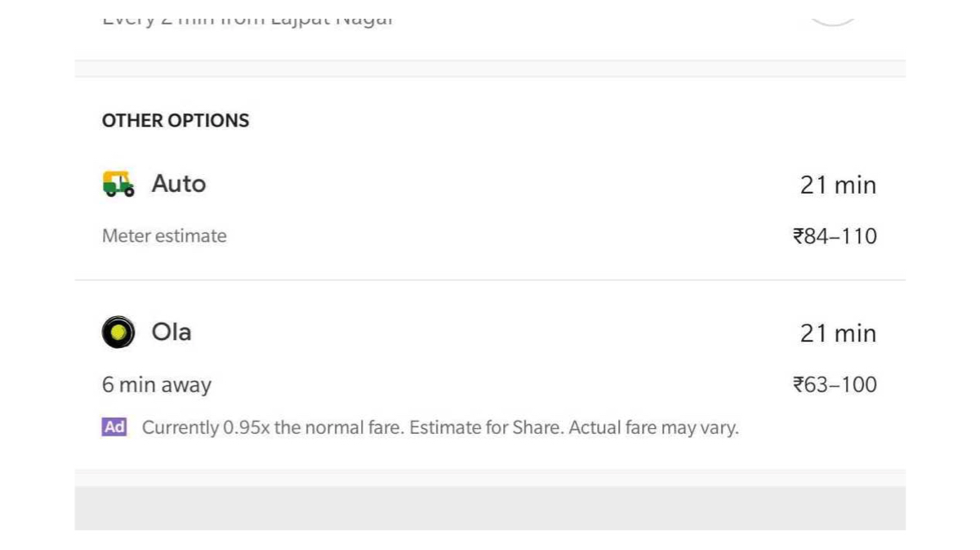This screenshot has height=550, width=980.
Task: Select the Auto ride label
Action: coord(179,184)
